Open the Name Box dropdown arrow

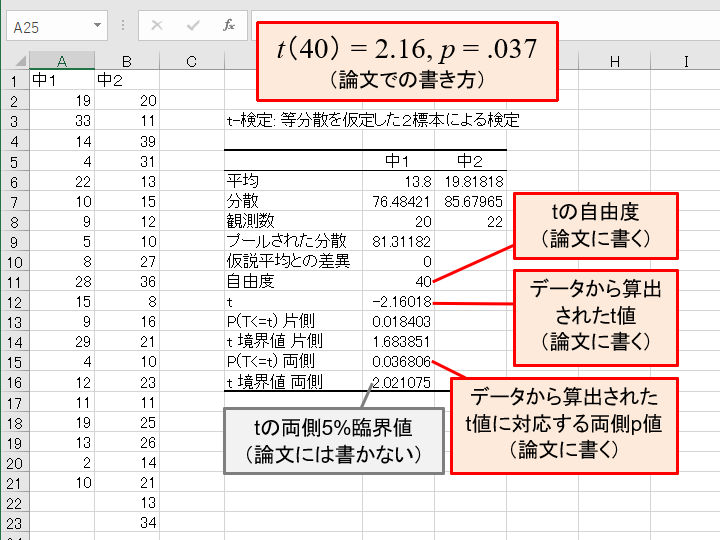(97, 27)
